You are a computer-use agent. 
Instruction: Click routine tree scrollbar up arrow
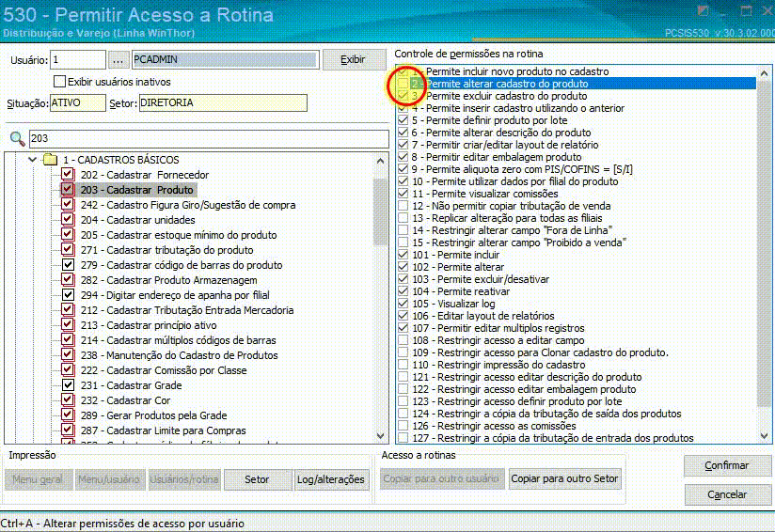tap(380, 161)
